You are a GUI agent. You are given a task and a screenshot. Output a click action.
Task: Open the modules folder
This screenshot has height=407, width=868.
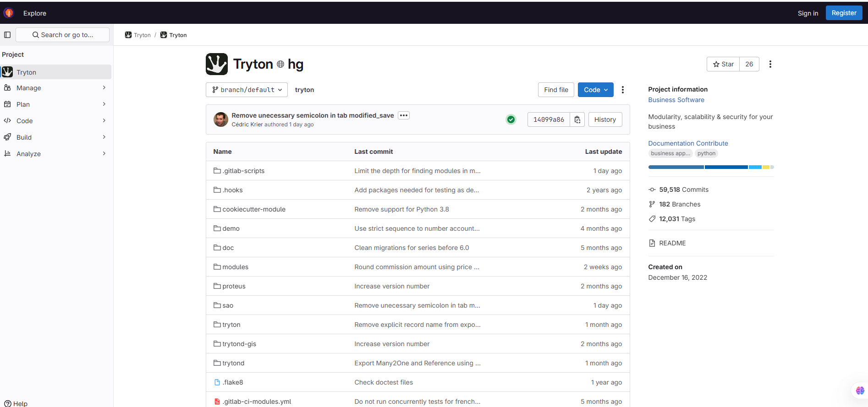[x=235, y=267]
